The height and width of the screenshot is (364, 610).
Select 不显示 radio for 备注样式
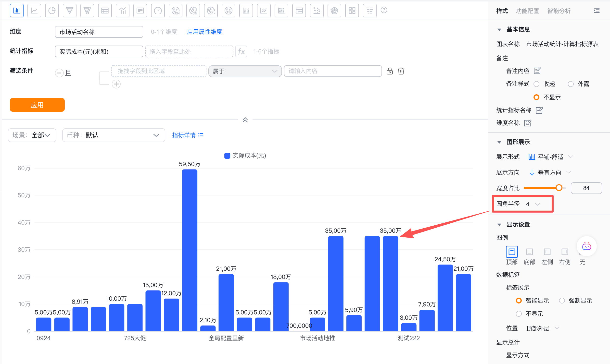(x=537, y=97)
